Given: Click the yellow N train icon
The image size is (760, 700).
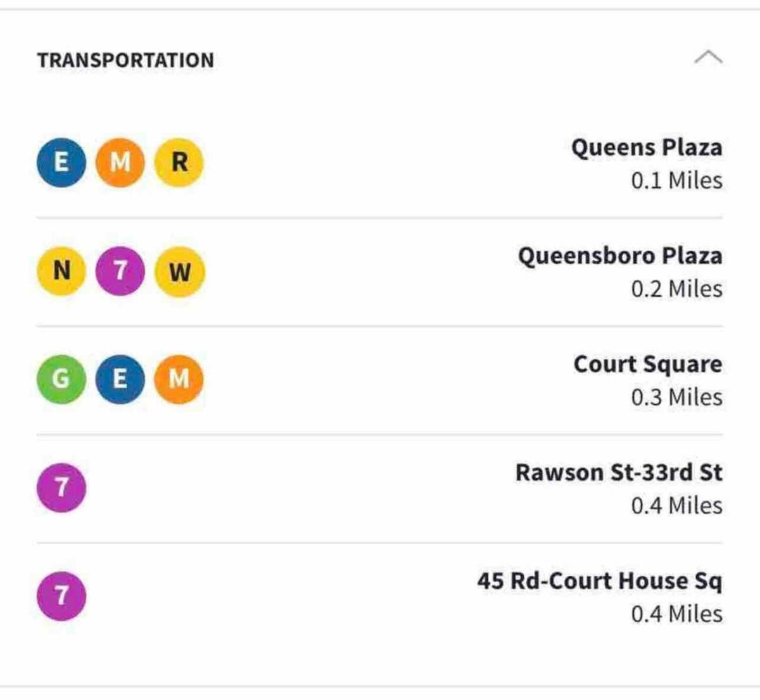Looking at the screenshot, I should 61,271.
